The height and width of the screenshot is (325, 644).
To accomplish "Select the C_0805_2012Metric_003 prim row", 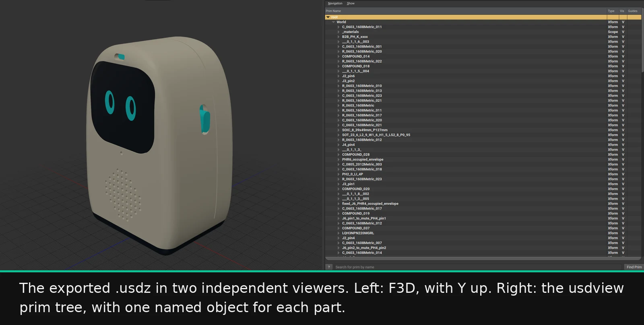I will pyautogui.click(x=483, y=165).
